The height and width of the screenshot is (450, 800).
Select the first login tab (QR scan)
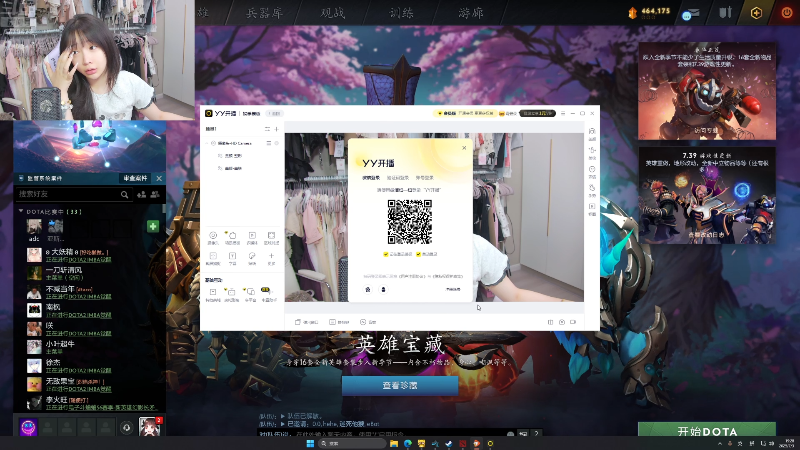[371, 178]
